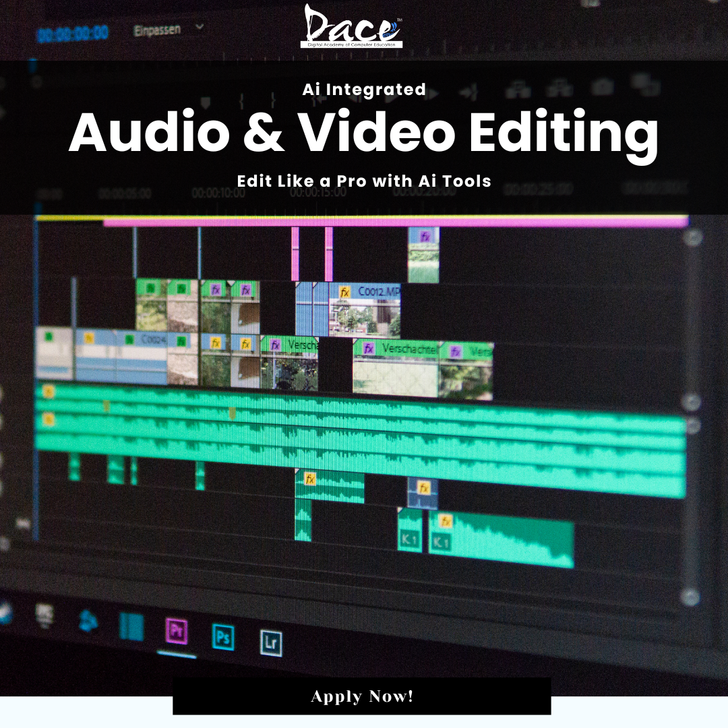This screenshot has width=728, height=728.
Task: Open Premiere Pro from the taskbar
Action: (177, 631)
